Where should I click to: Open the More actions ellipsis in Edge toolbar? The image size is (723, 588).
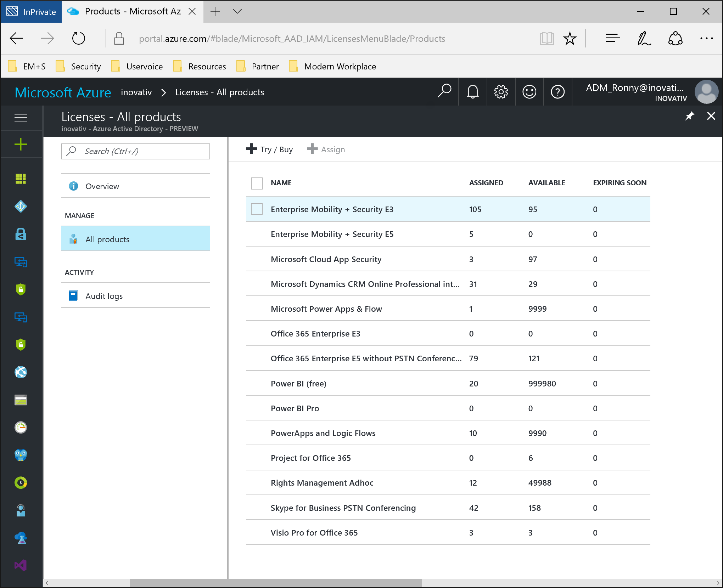[x=707, y=38]
